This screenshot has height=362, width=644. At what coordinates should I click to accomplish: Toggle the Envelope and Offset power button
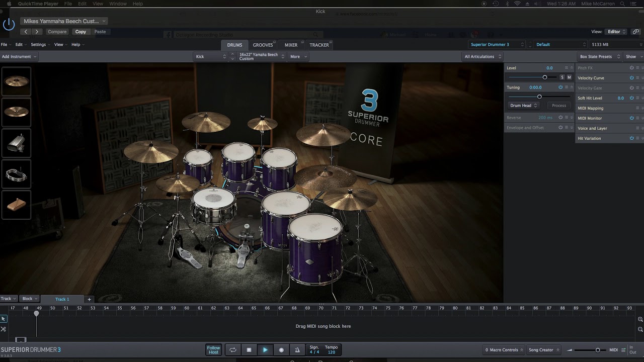pyautogui.click(x=560, y=128)
